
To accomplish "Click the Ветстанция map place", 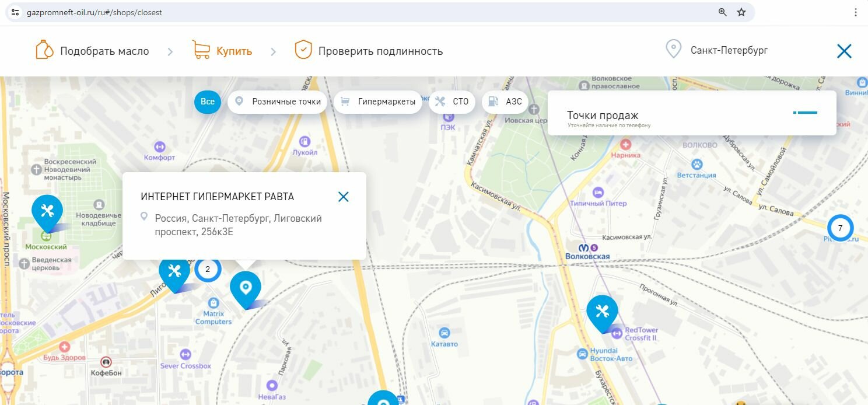I will click(696, 164).
